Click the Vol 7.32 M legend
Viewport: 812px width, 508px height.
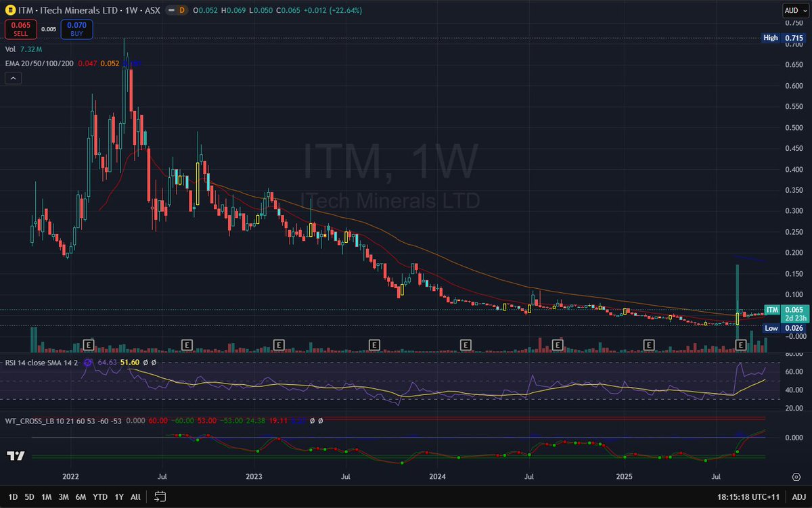coord(24,49)
